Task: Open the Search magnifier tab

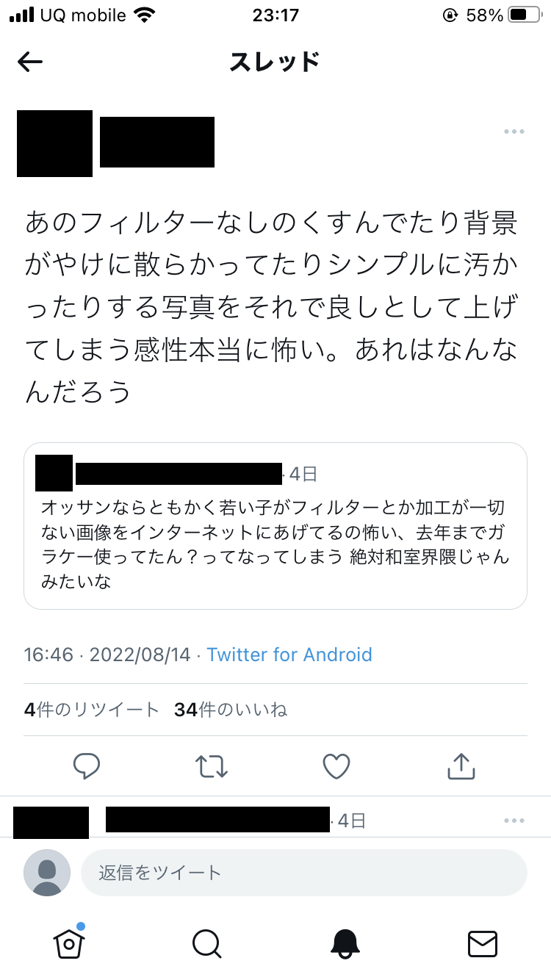Action: point(206,943)
